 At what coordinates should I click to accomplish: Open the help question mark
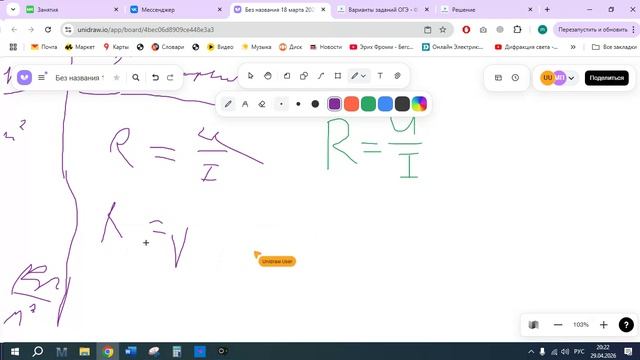tap(626, 325)
